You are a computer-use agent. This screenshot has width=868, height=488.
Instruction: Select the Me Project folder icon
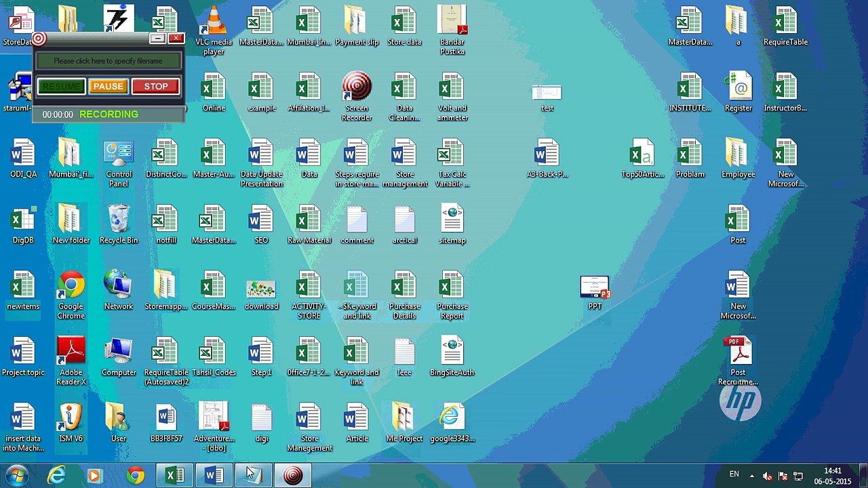(404, 423)
